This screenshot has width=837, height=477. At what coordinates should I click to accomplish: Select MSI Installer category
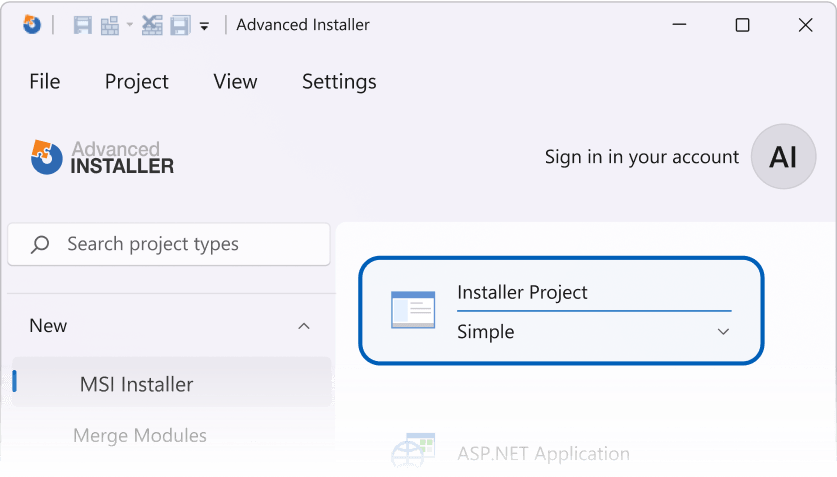click(171, 383)
